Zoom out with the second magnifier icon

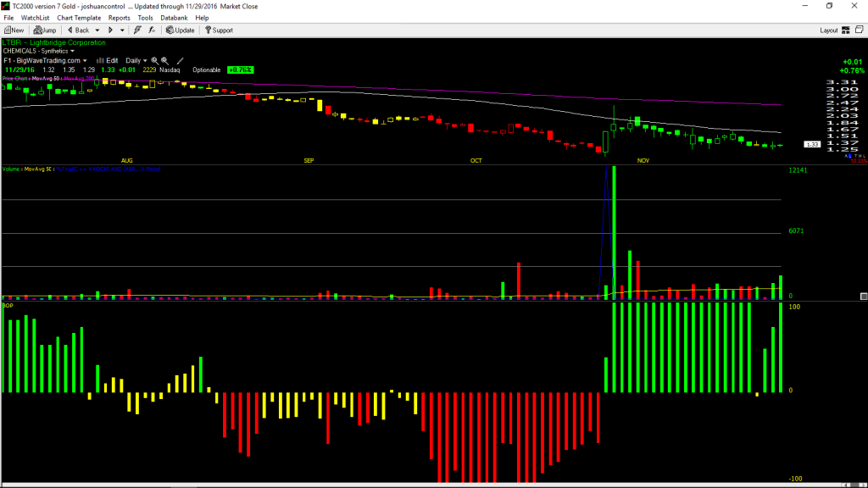point(165,61)
